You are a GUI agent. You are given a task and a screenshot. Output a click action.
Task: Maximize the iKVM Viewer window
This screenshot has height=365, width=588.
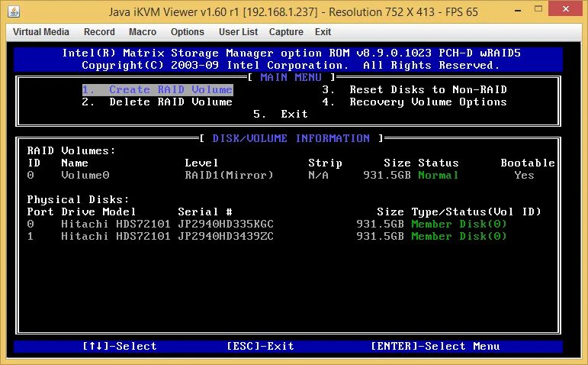(538, 9)
